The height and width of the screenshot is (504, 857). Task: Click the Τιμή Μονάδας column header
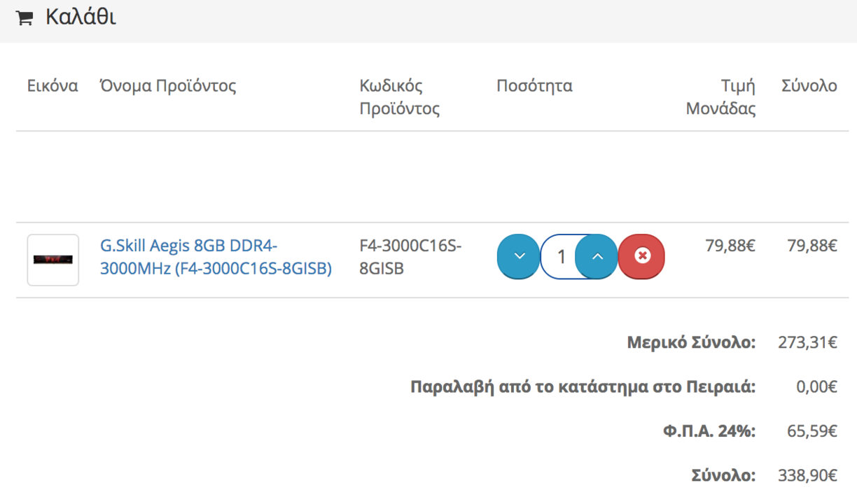click(x=720, y=97)
